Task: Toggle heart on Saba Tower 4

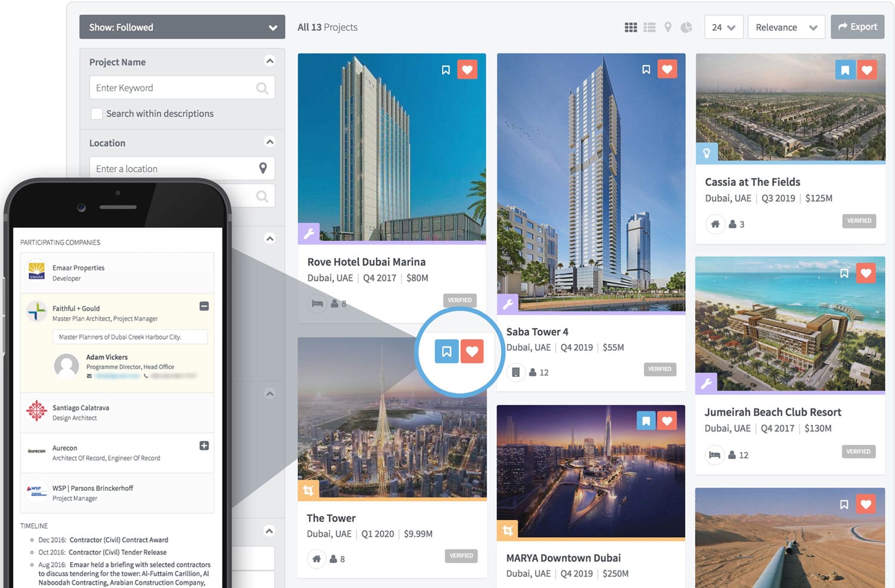Action: click(667, 70)
